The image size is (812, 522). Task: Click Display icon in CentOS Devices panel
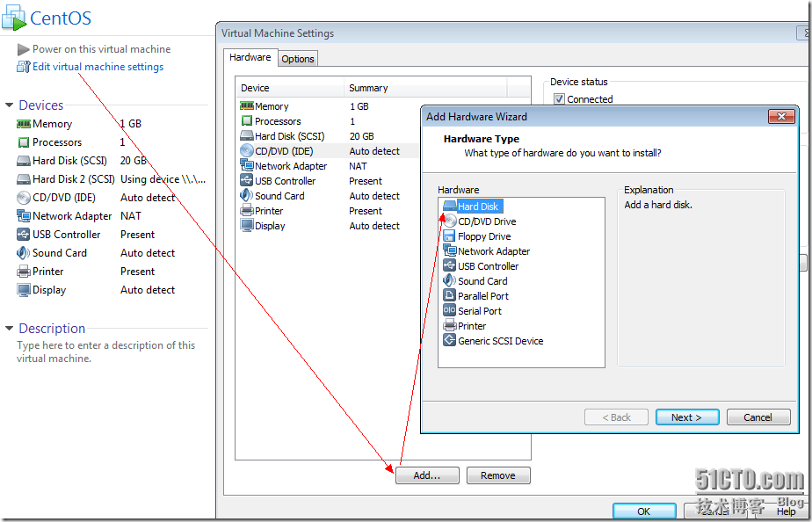(24, 290)
